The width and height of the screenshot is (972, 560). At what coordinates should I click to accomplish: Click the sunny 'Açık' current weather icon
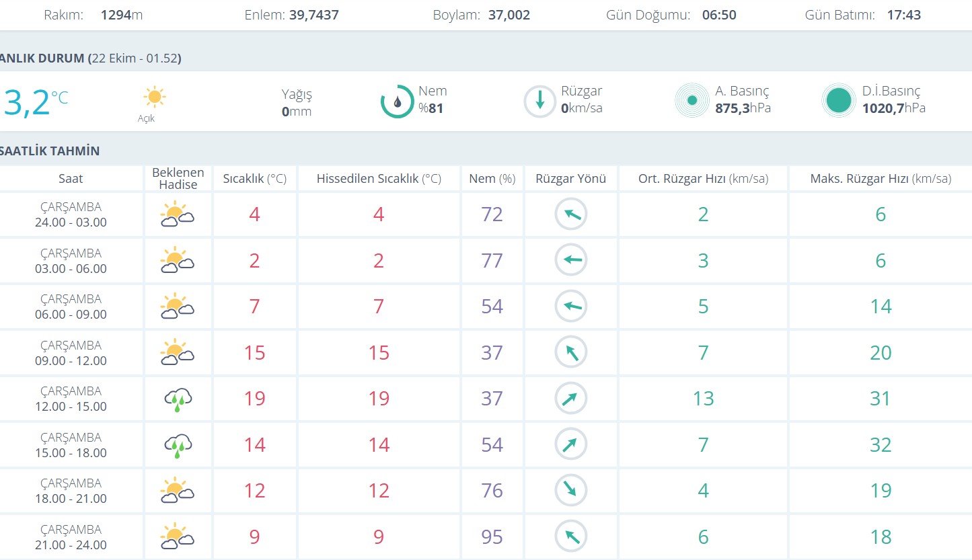155,97
